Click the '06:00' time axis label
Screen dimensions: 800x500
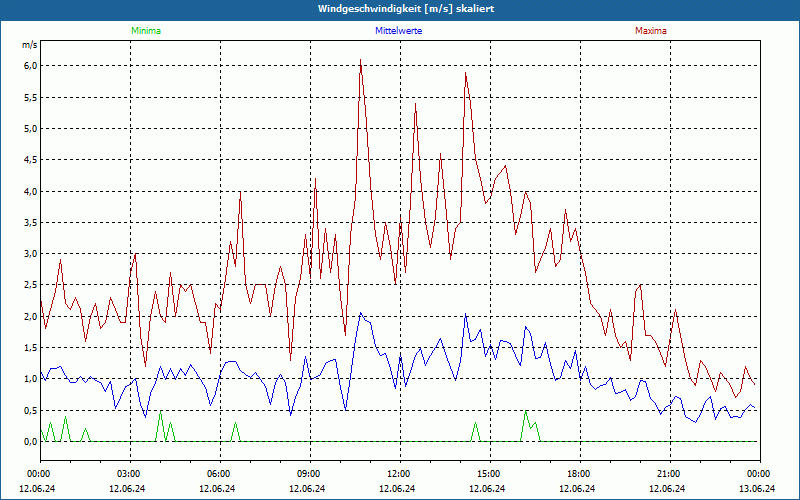[x=220, y=474]
